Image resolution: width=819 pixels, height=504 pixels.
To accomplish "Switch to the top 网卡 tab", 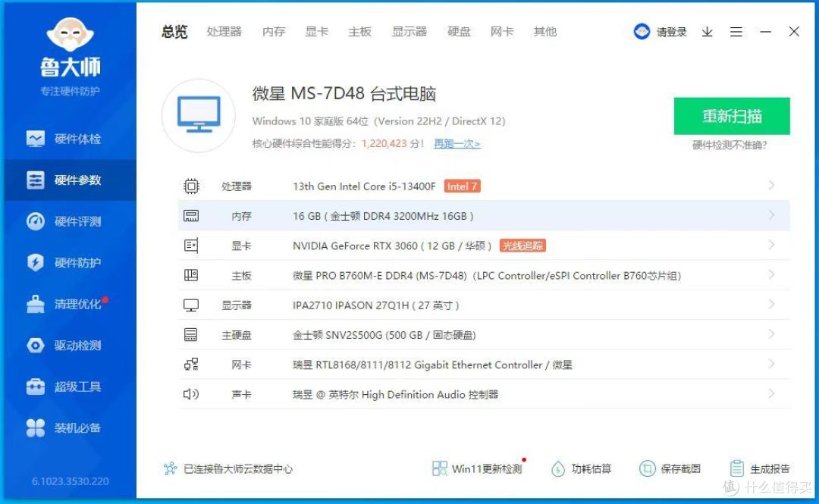I will (x=502, y=32).
